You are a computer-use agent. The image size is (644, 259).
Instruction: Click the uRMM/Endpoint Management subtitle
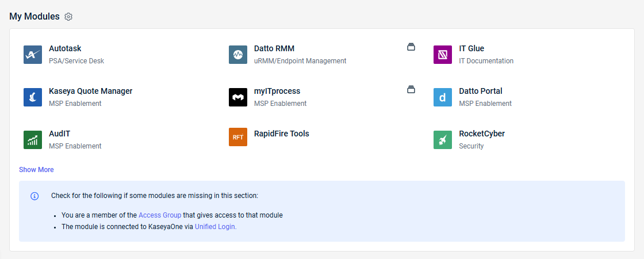pos(300,61)
